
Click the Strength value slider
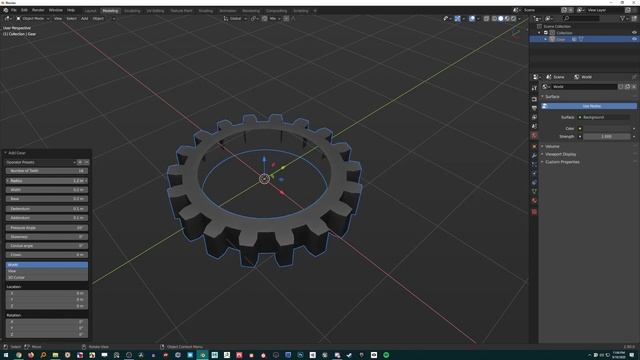(607, 136)
